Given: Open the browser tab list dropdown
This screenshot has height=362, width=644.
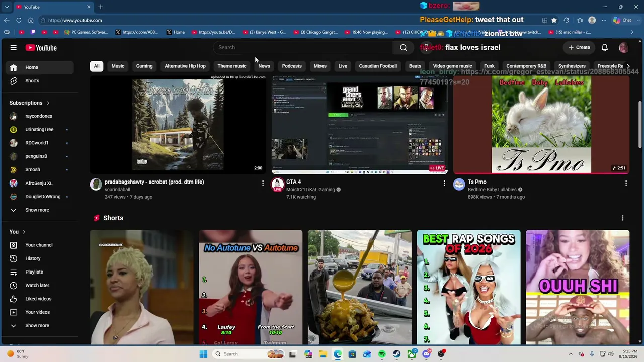Looking at the screenshot, I should coord(7,7).
